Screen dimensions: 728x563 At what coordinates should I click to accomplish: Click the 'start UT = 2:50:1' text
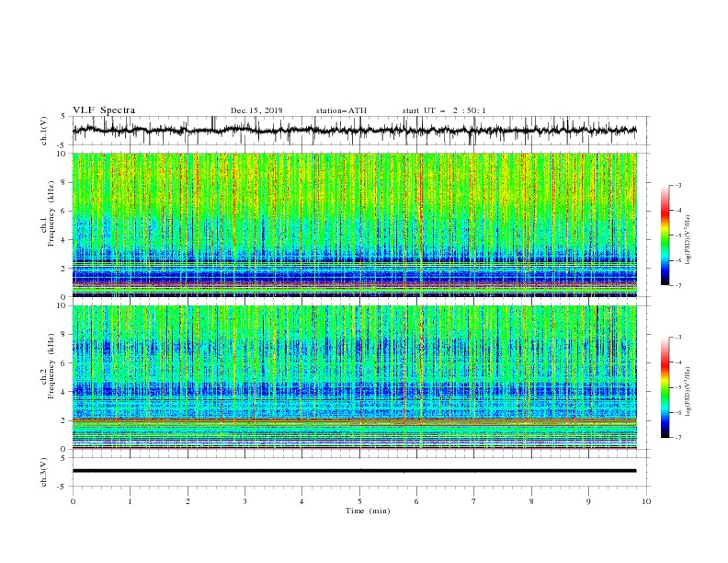443,110
